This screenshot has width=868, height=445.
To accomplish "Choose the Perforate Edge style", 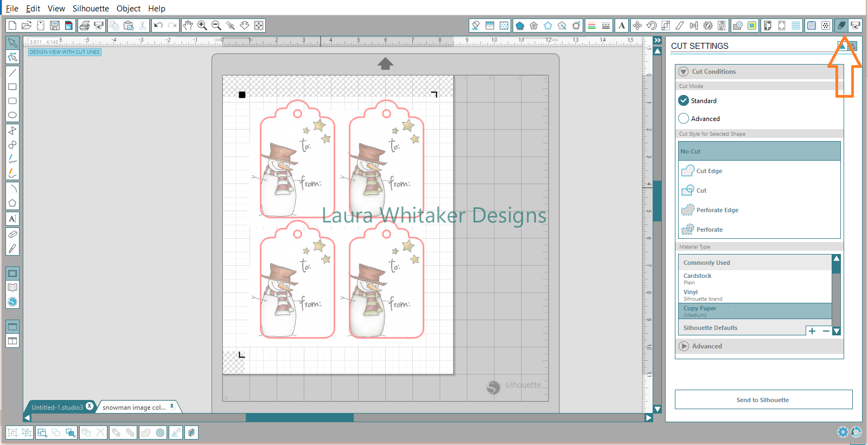I will click(x=759, y=210).
